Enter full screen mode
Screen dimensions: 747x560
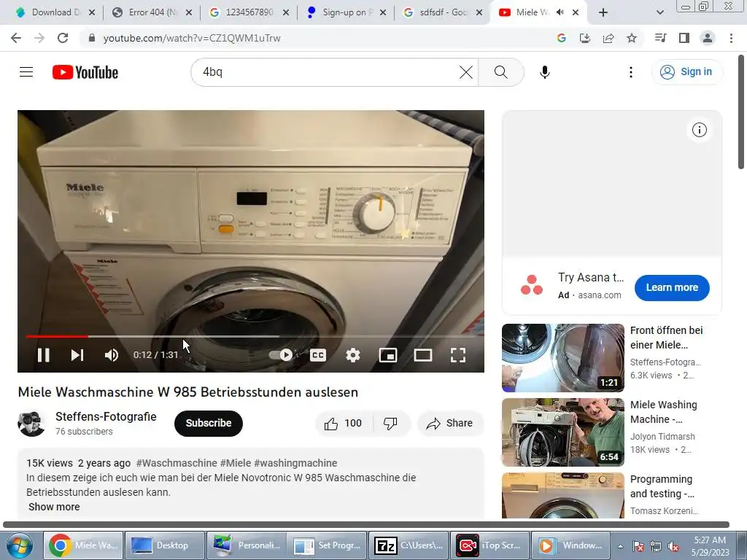coord(458,355)
